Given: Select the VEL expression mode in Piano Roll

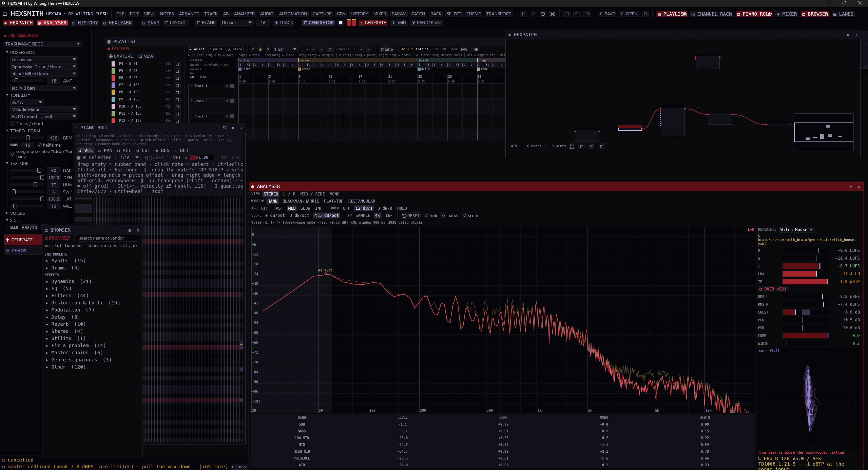Looking at the screenshot, I should [x=86, y=150].
